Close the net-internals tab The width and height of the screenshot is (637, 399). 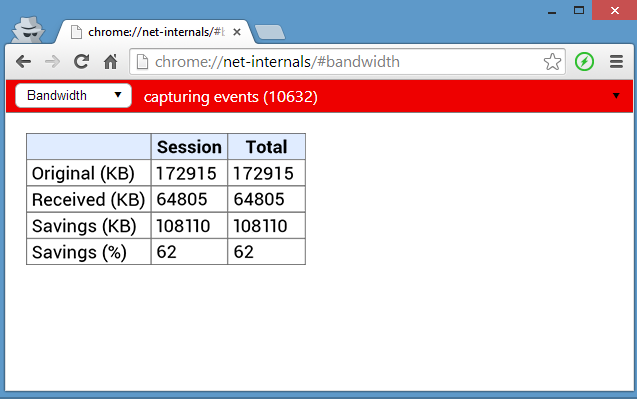tap(237, 32)
